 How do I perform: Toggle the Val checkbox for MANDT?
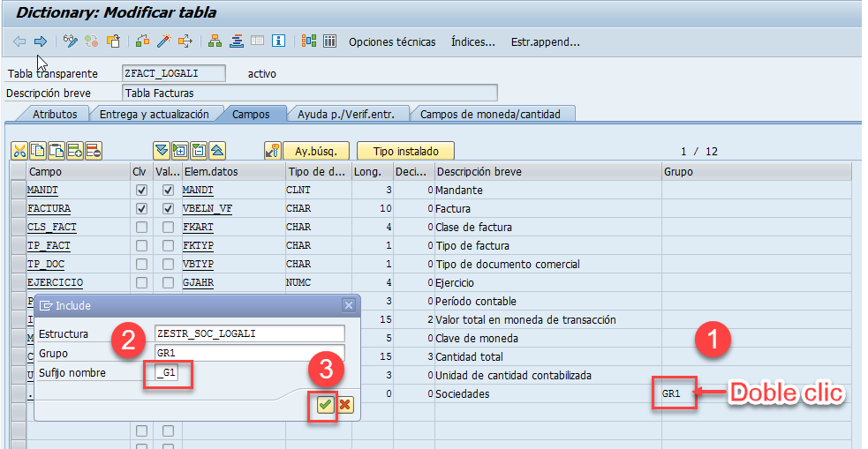tap(169, 191)
